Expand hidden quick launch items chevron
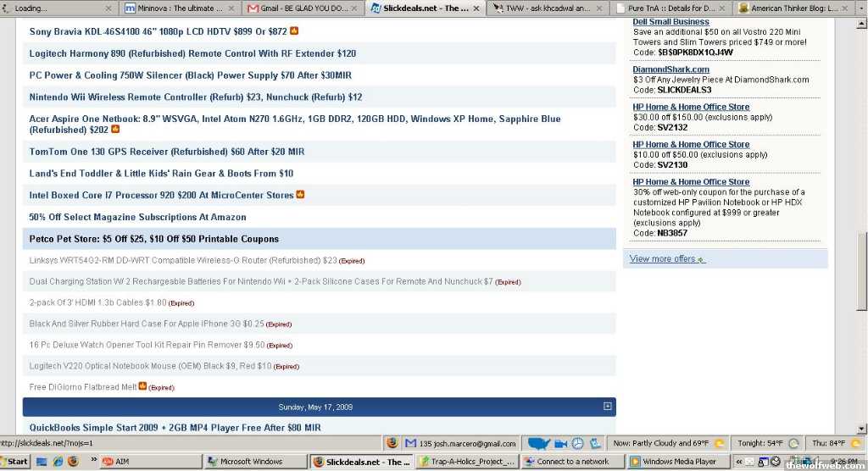 point(93,459)
